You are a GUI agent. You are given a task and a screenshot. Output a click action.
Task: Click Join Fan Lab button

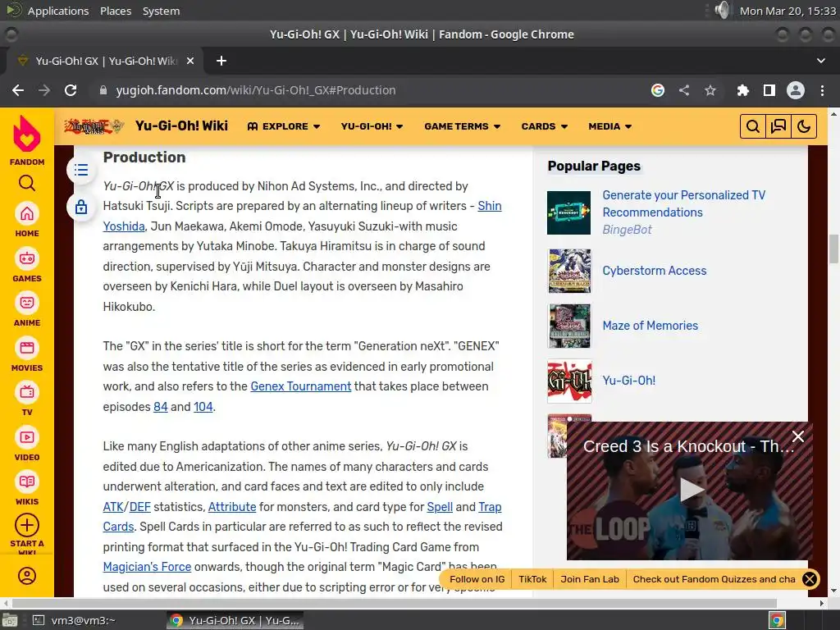click(589, 579)
